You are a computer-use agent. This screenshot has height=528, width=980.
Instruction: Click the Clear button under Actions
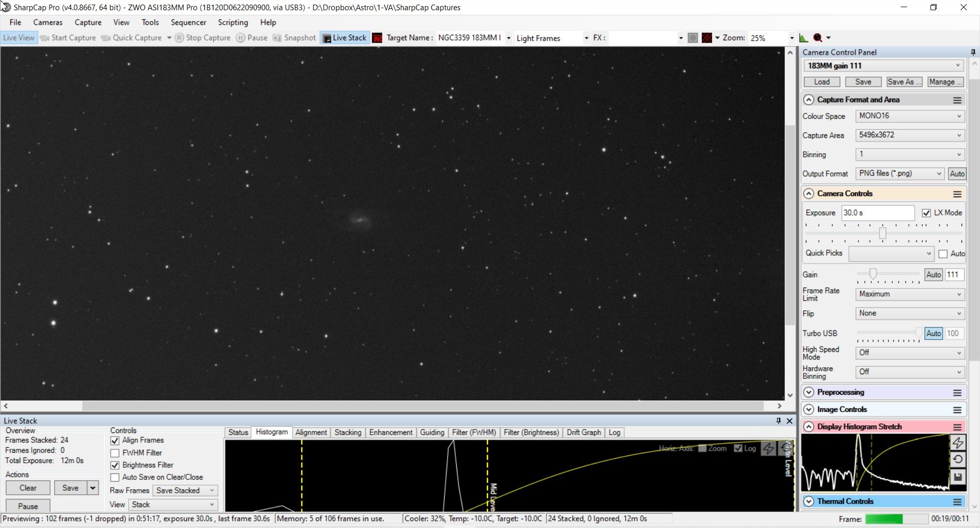[28, 488]
